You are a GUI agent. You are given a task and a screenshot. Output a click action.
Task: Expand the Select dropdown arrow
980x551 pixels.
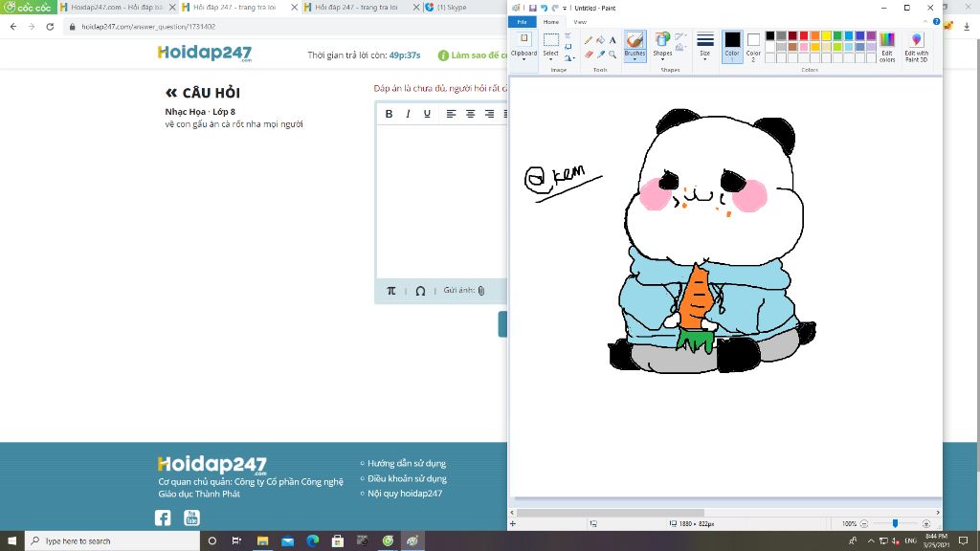(550, 59)
